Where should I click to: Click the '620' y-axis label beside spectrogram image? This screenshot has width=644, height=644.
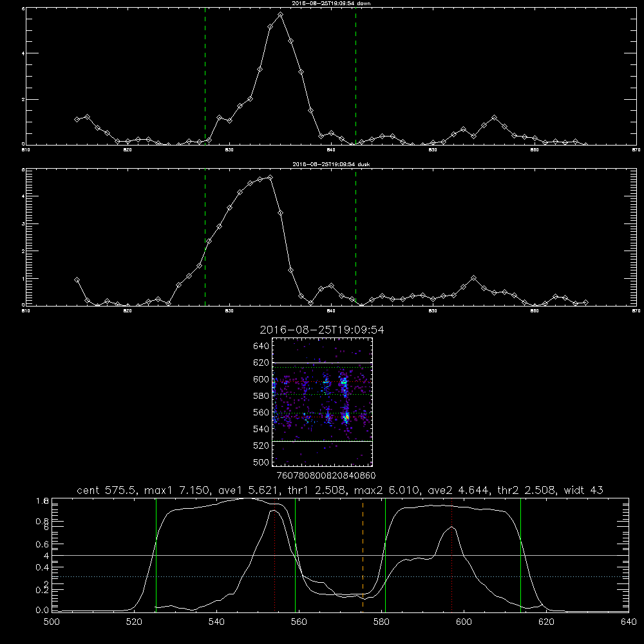[261, 363]
